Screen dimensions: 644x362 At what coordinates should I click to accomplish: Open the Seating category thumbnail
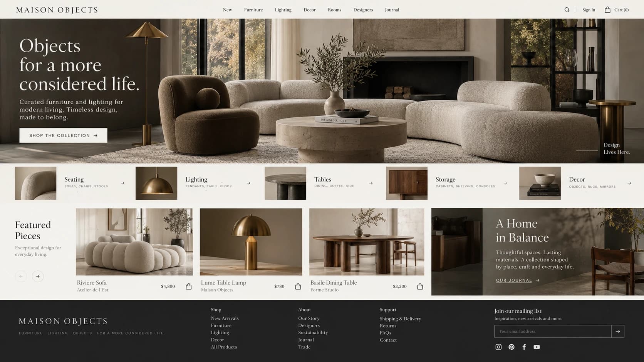35,183
